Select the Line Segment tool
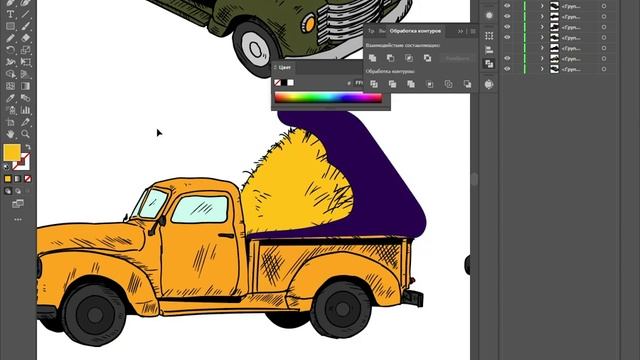 pos(25,15)
